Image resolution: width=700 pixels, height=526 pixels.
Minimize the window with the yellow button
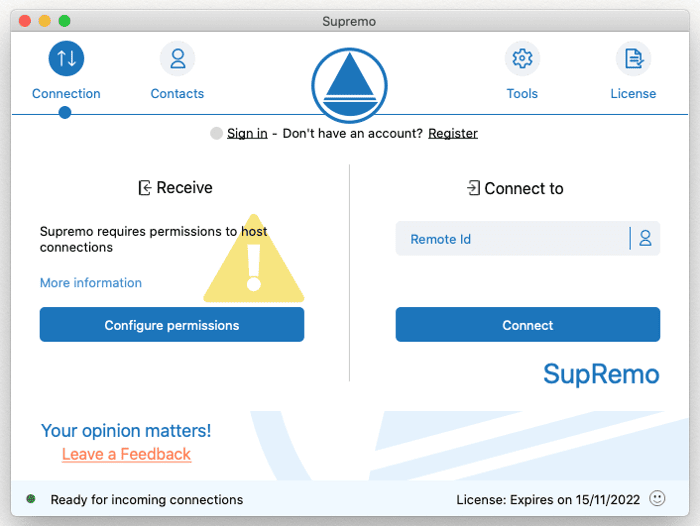(45, 21)
